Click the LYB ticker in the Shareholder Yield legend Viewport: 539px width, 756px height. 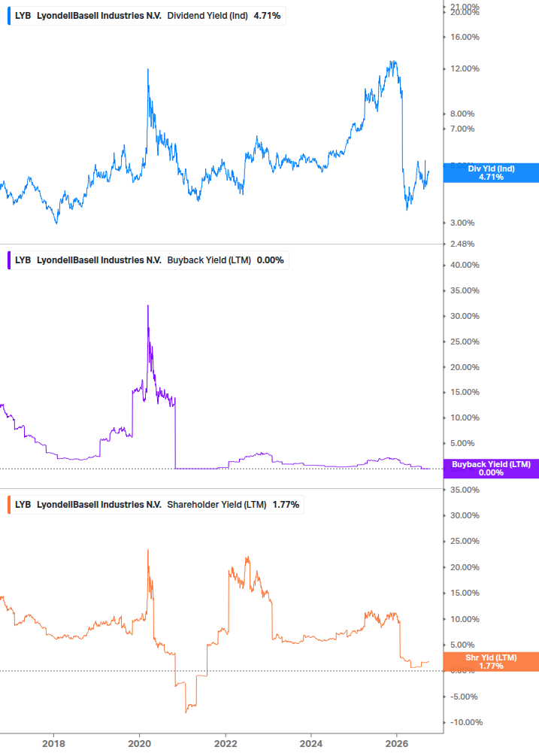click(23, 504)
